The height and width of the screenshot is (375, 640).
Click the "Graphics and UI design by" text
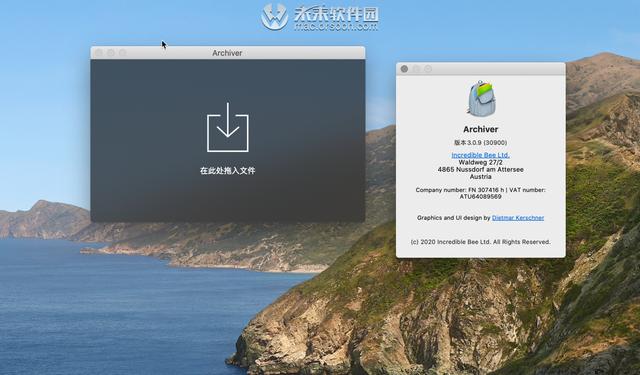453,218
